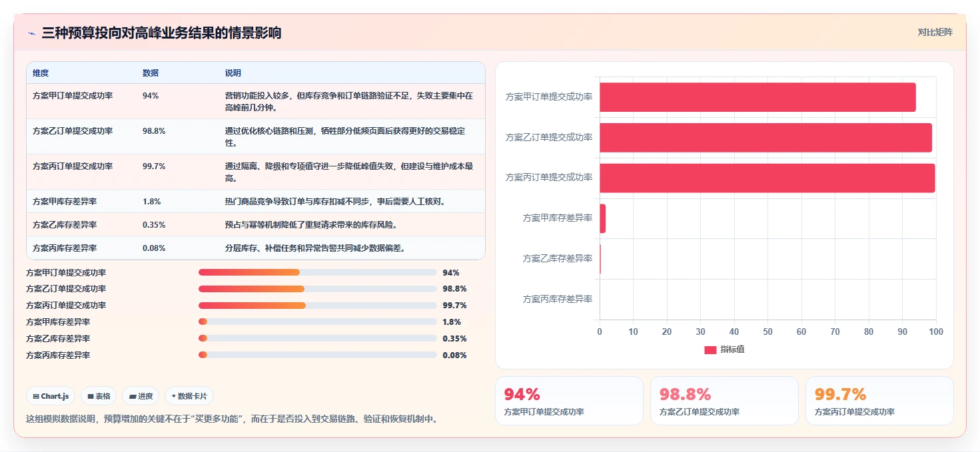This screenshot has height=452, width=980.
Task: Click the footer note starting 这组模拟数据说明
Action: [232, 419]
